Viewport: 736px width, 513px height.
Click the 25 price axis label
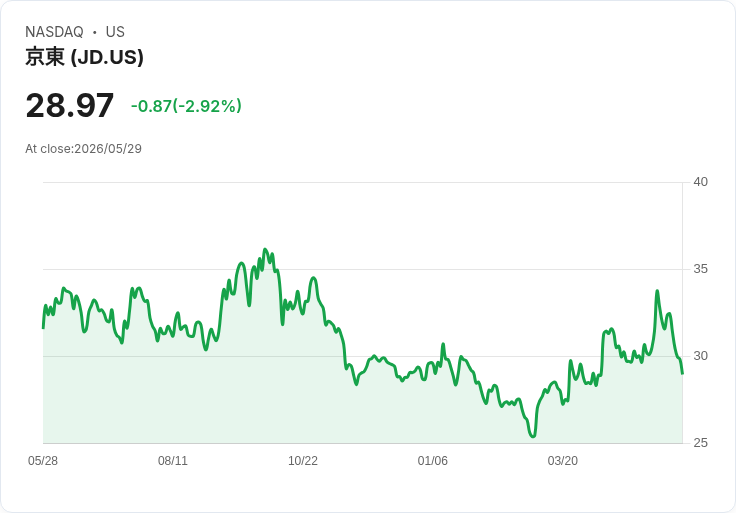tap(700, 443)
